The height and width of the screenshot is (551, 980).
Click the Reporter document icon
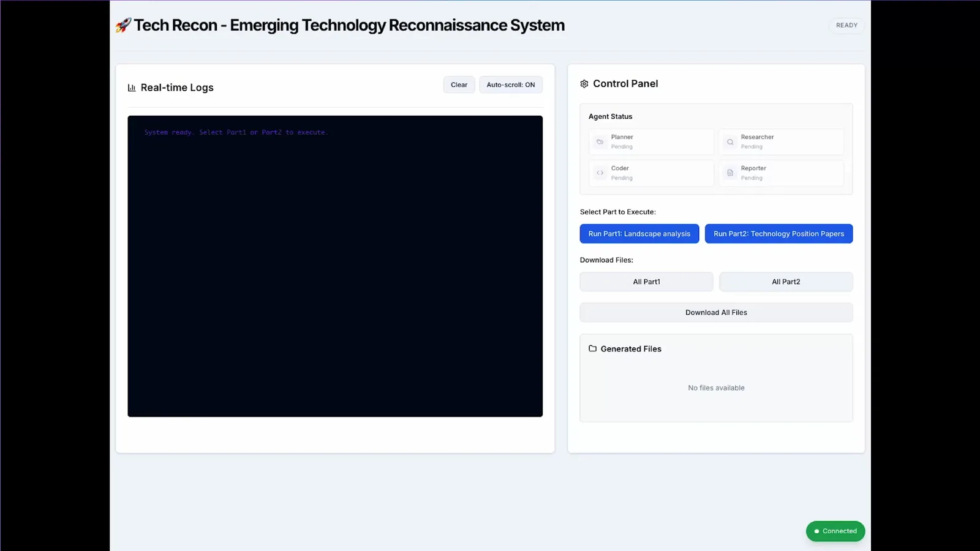pyautogui.click(x=730, y=173)
